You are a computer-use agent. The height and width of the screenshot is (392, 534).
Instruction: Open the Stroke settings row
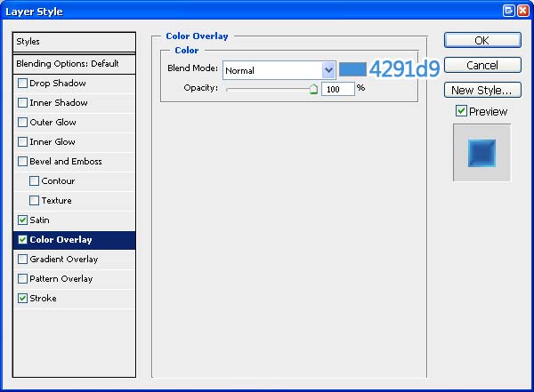point(74,299)
